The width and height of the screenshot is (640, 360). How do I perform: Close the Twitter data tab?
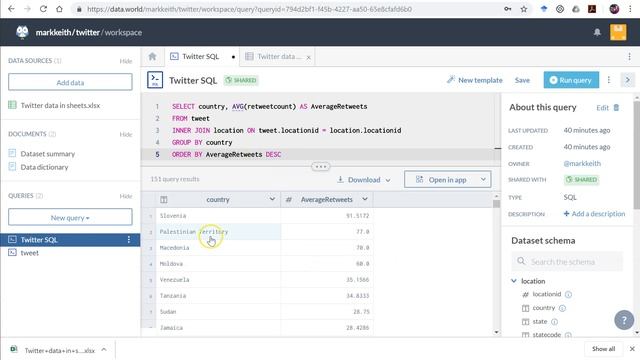[x=309, y=58]
